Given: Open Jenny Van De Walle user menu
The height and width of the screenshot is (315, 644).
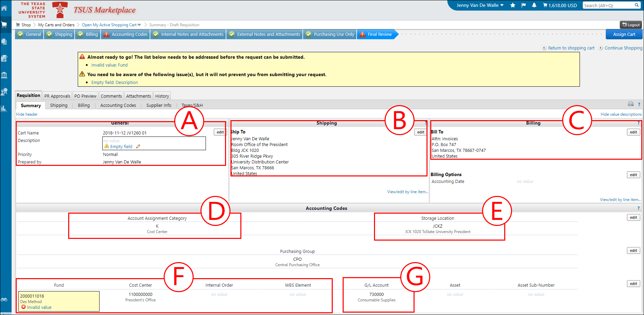Looking at the screenshot, I should [480, 5].
